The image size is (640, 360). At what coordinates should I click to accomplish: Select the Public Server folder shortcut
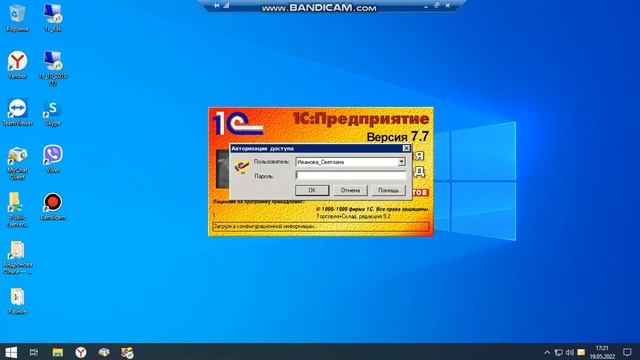pos(17,210)
